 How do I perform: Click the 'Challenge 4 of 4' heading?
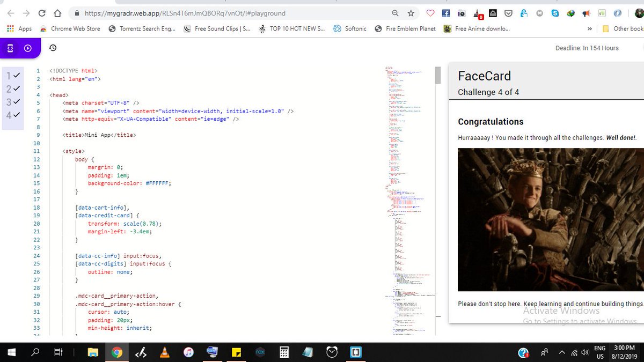pos(488,92)
